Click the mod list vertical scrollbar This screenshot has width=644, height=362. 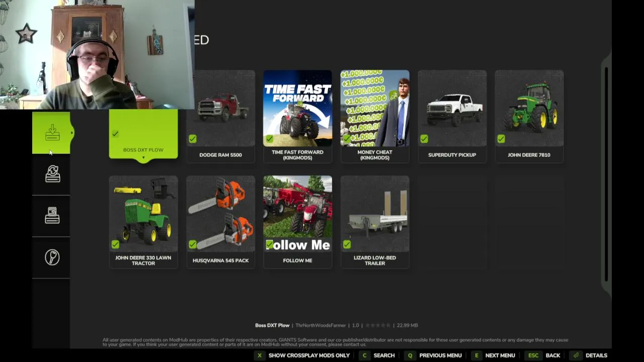[607, 173]
